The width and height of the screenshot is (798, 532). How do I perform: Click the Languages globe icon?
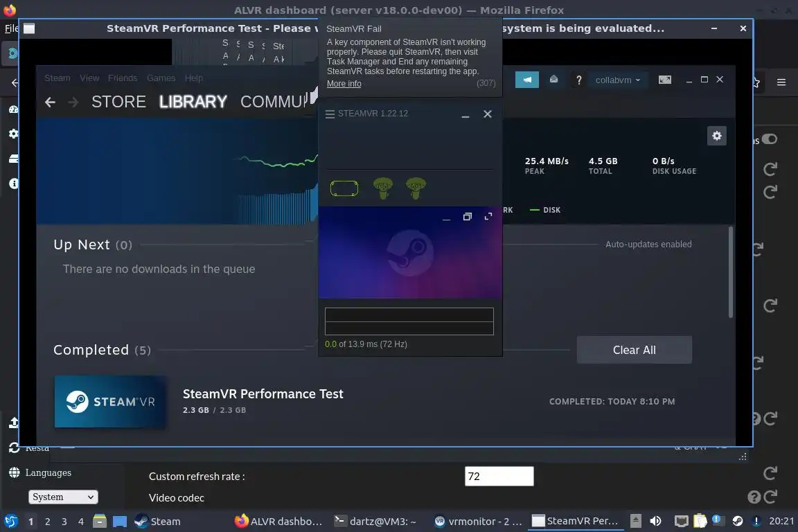click(15, 472)
